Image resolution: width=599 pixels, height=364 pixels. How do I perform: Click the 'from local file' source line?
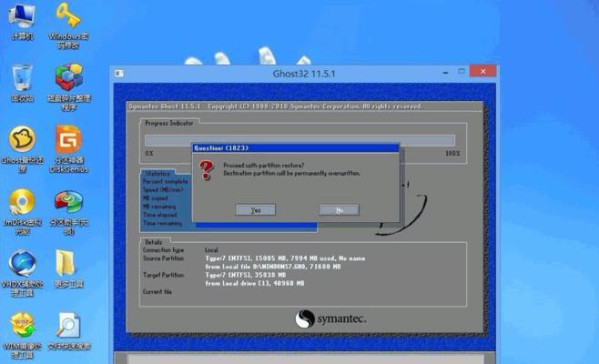[x=273, y=267]
